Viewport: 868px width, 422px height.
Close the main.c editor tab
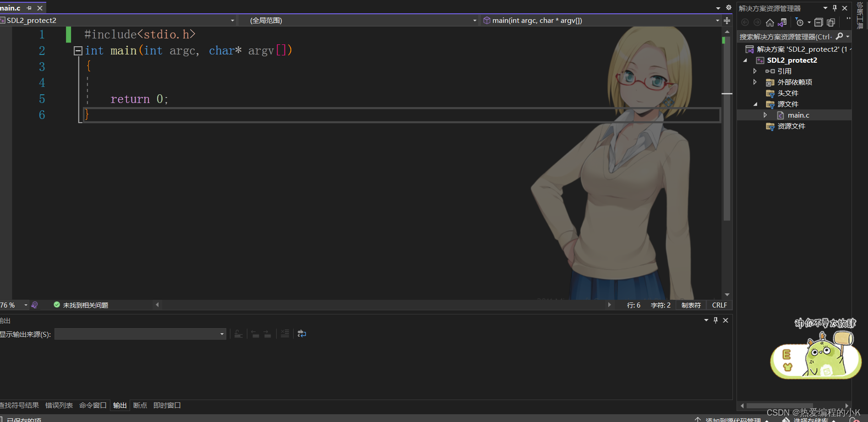coord(40,8)
